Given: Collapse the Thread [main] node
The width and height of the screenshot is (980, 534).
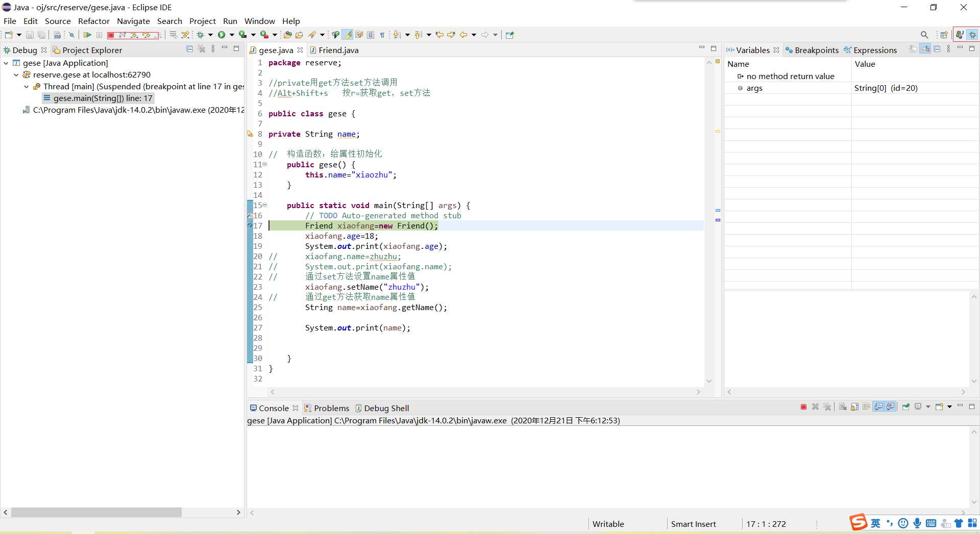Looking at the screenshot, I should pos(27,87).
